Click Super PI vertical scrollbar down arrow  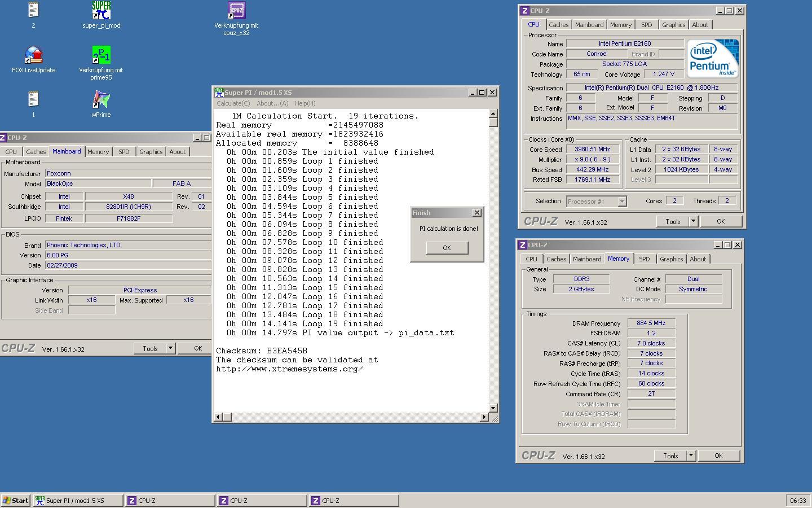493,408
